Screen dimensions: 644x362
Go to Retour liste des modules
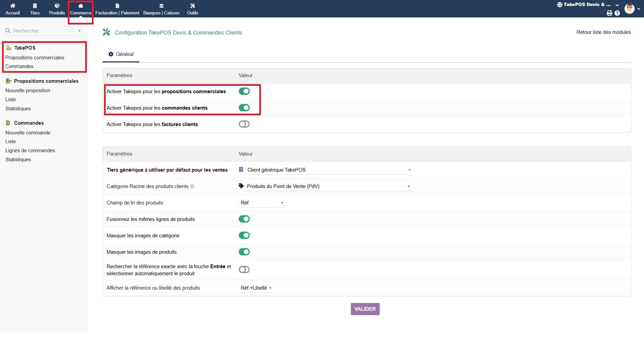click(x=603, y=32)
